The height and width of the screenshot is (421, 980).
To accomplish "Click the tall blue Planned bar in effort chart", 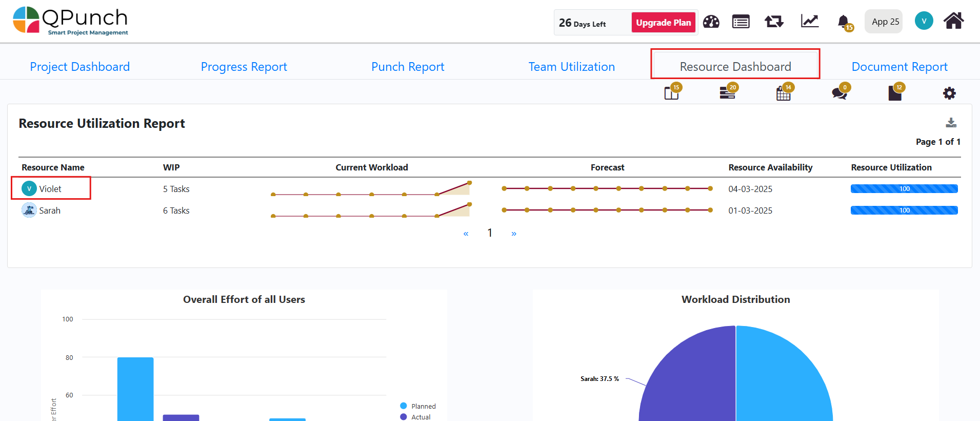I will pos(135,389).
